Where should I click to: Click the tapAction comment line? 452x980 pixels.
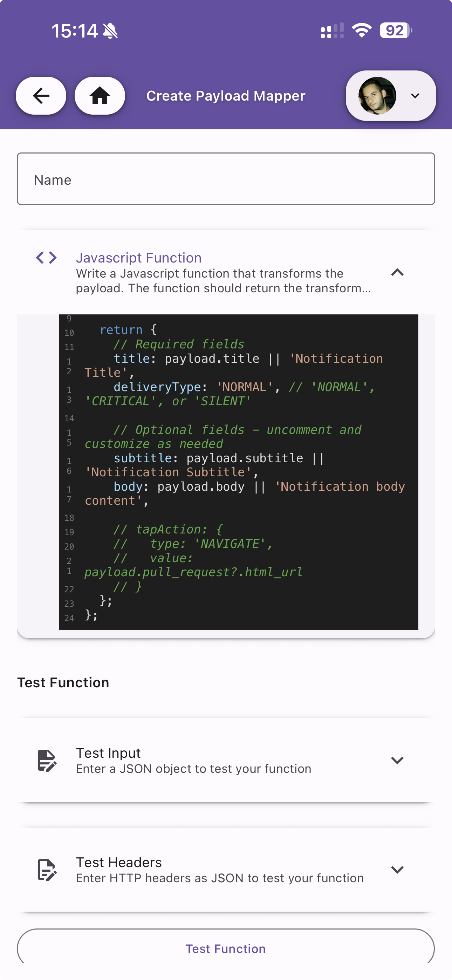[x=168, y=530]
